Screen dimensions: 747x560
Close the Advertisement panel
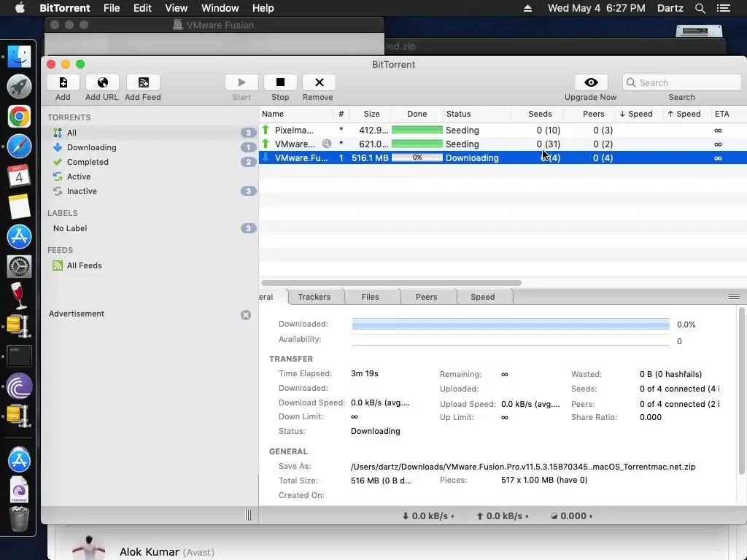click(x=246, y=315)
